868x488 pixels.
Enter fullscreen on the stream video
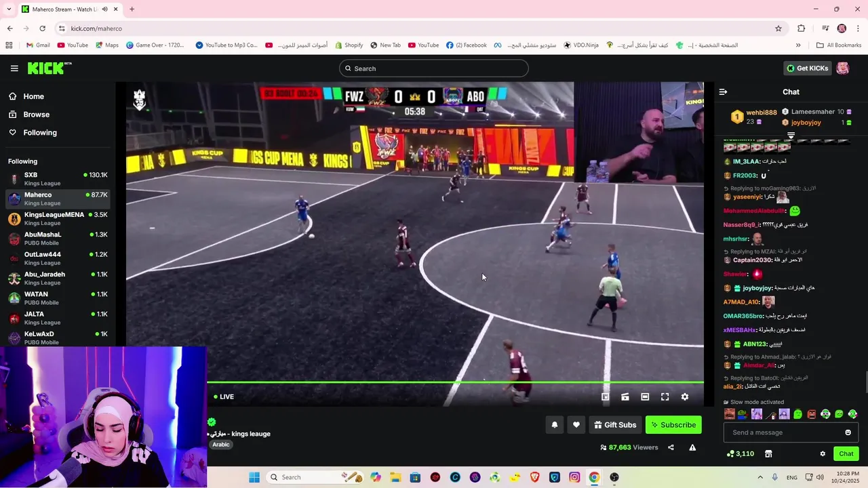665,396
